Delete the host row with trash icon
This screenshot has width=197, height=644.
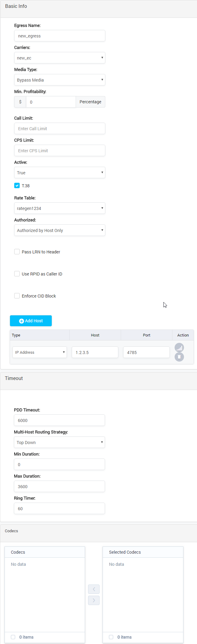179,357
